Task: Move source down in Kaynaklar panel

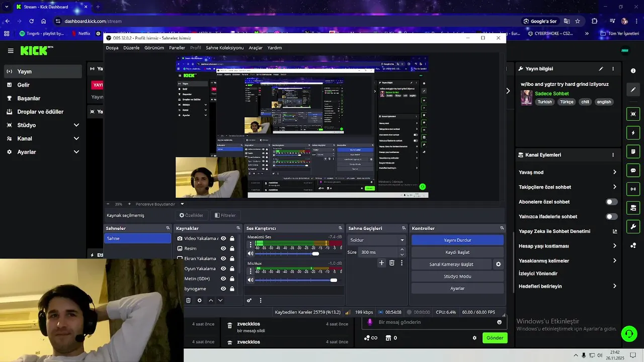Action: point(220,300)
